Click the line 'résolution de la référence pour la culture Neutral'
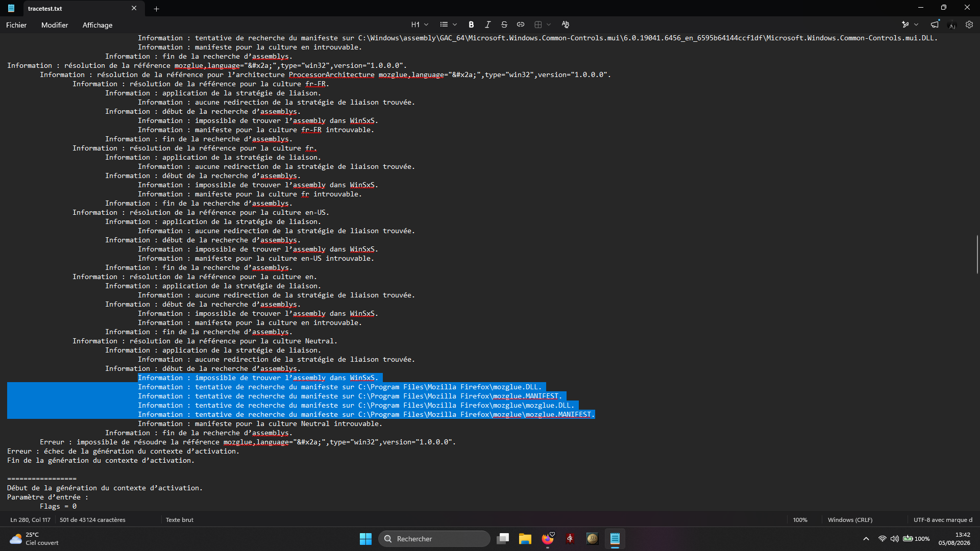 205,341
